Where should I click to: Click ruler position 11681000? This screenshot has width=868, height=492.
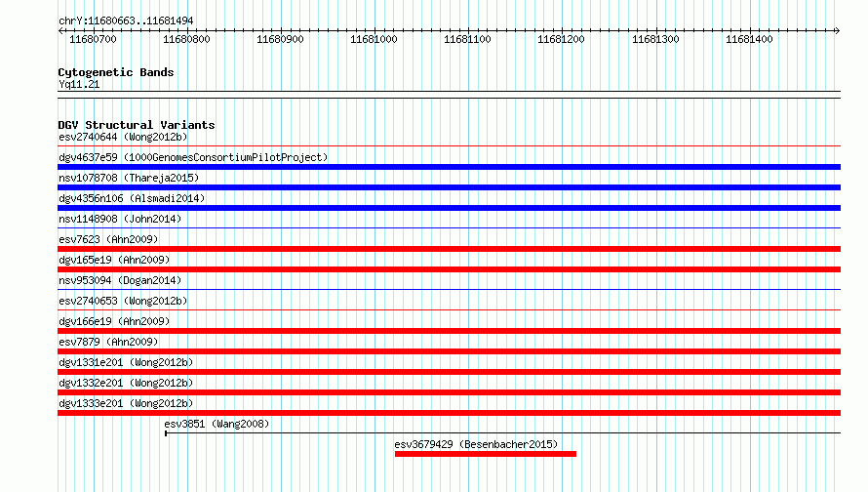(374, 39)
